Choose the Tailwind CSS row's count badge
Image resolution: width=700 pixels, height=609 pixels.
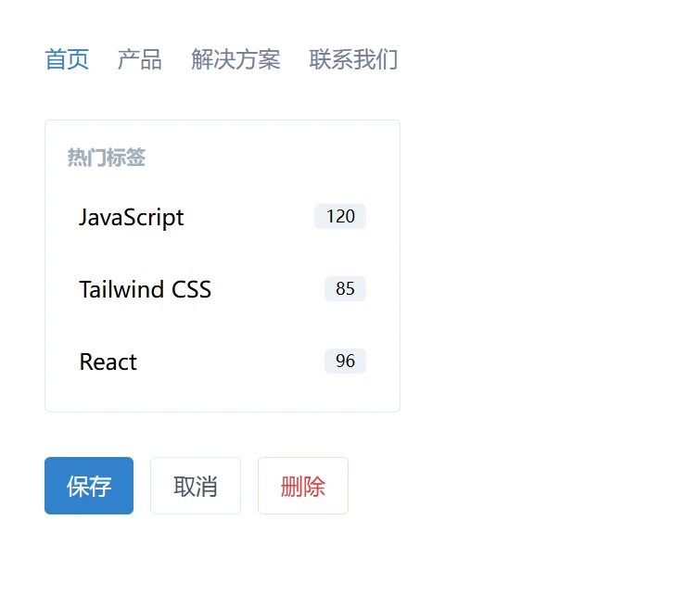coord(345,289)
